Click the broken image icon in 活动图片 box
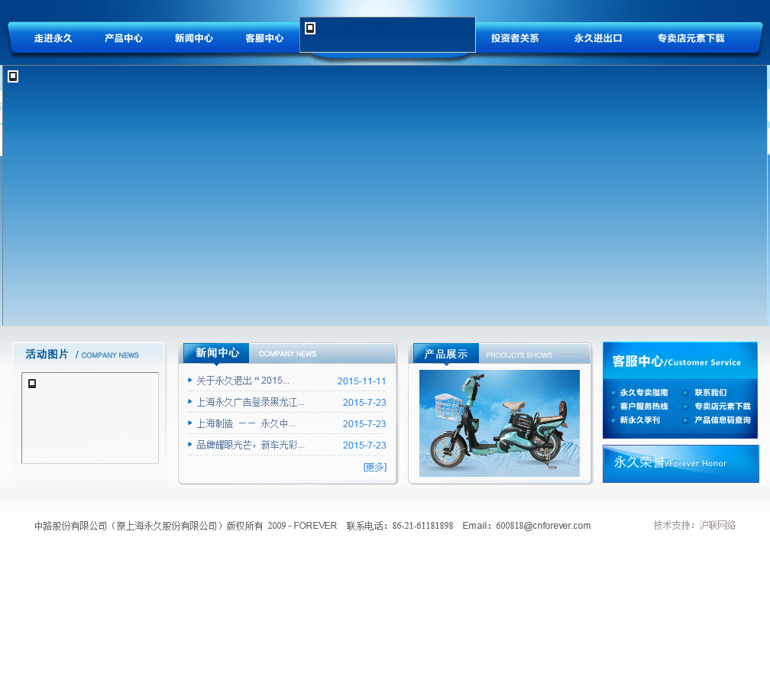The width and height of the screenshot is (770, 700). [x=32, y=383]
